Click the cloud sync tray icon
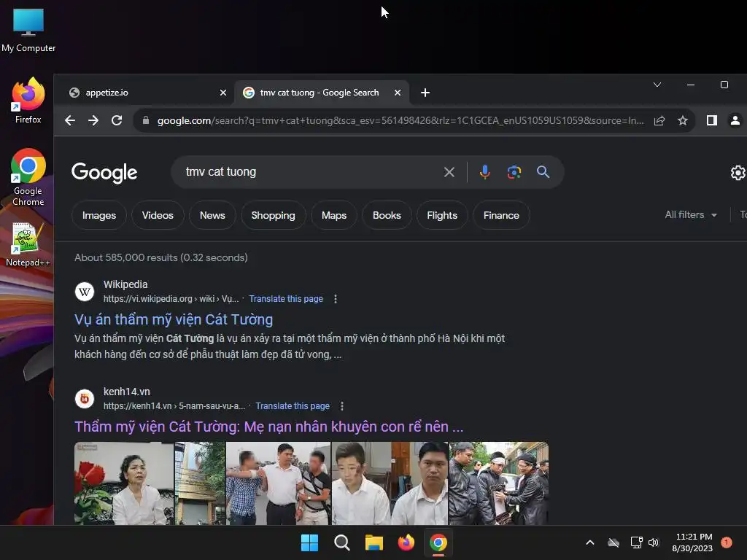Image resolution: width=747 pixels, height=560 pixels. [614, 542]
